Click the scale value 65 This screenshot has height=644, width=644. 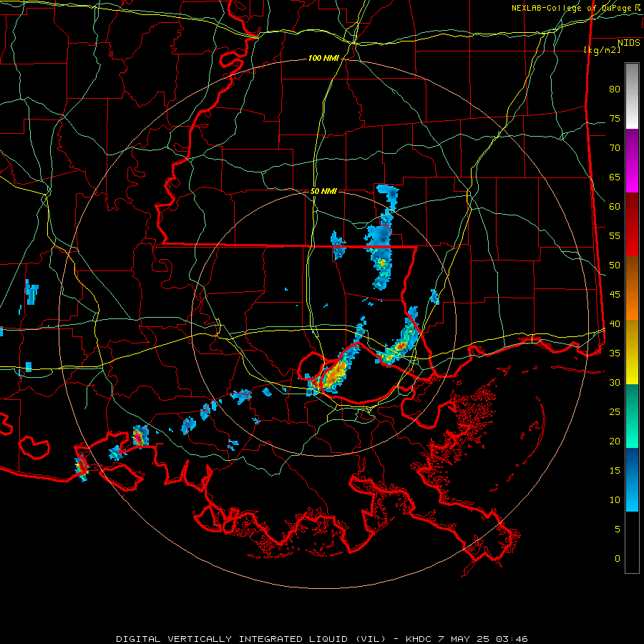pyautogui.click(x=615, y=177)
